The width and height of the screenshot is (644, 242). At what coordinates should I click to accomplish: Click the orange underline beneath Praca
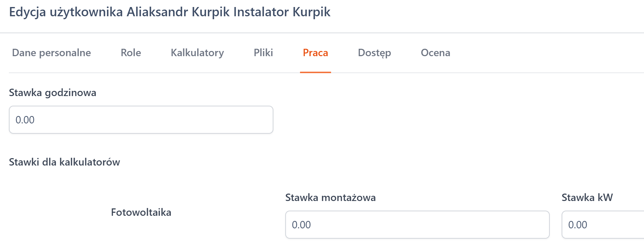tap(315, 72)
